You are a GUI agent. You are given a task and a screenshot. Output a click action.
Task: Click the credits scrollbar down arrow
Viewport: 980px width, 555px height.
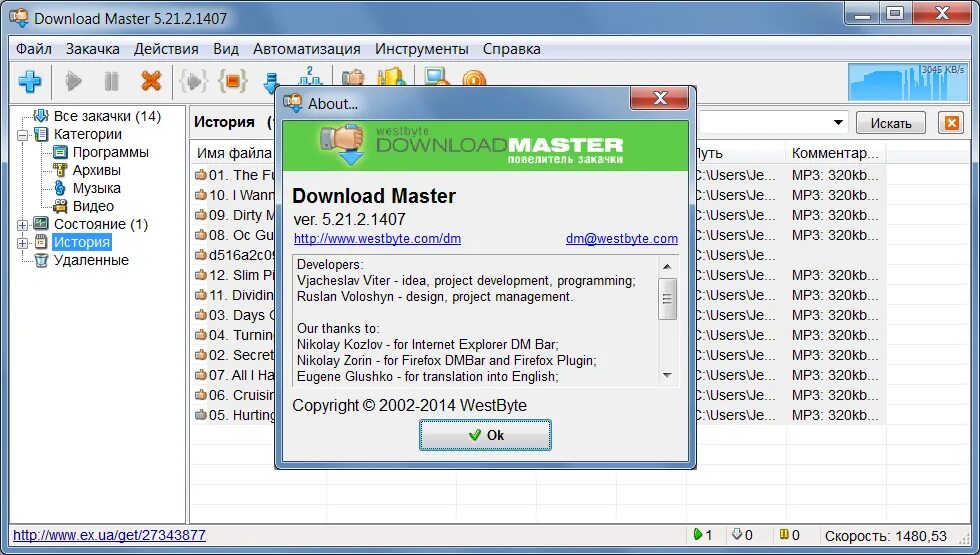pos(667,375)
